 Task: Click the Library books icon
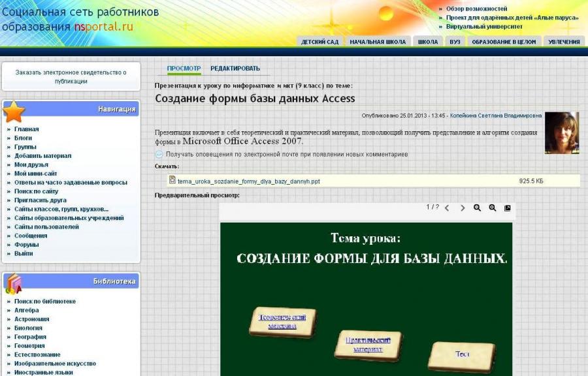pos(14,284)
